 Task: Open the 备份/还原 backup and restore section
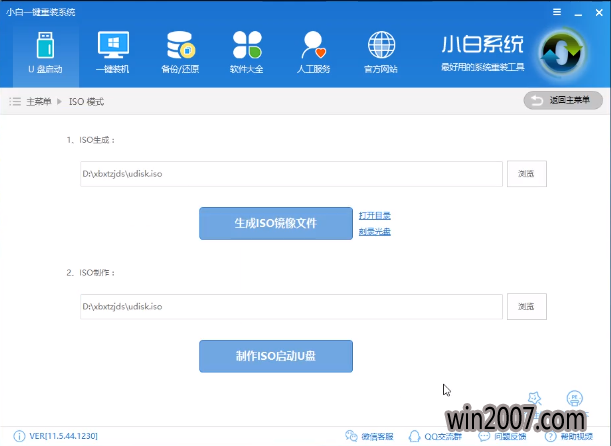click(x=180, y=52)
